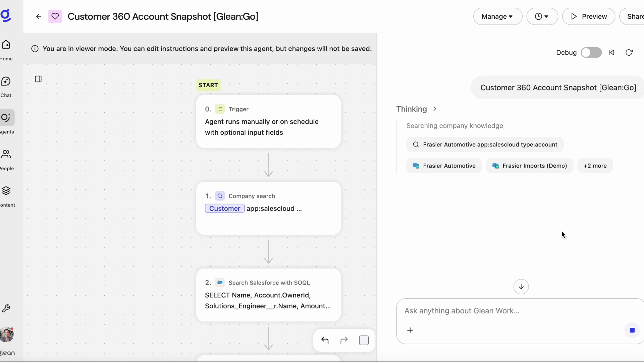This screenshot has width=644, height=362.
Task: Click the back arrow beside the agent title
Action: [x=39, y=16]
